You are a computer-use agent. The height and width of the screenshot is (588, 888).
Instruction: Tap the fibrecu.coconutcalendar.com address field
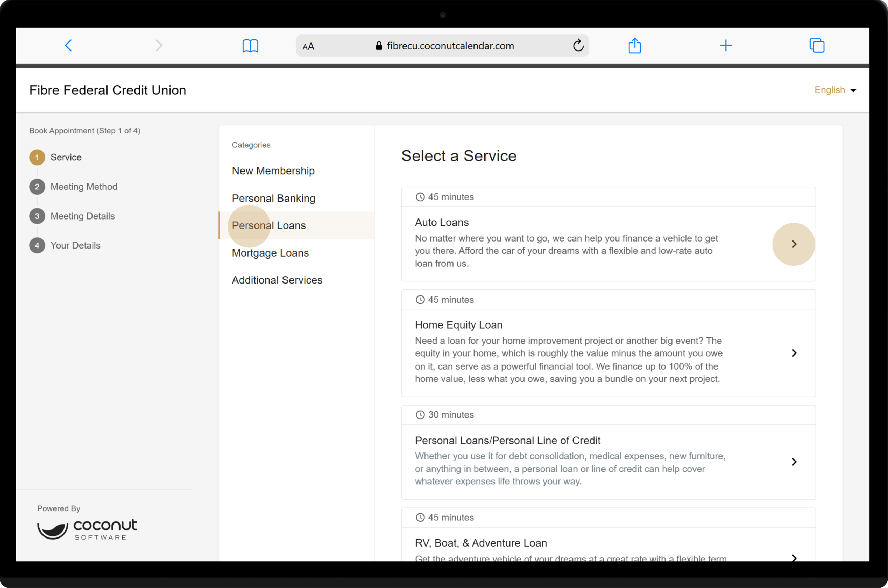(x=442, y=46)
